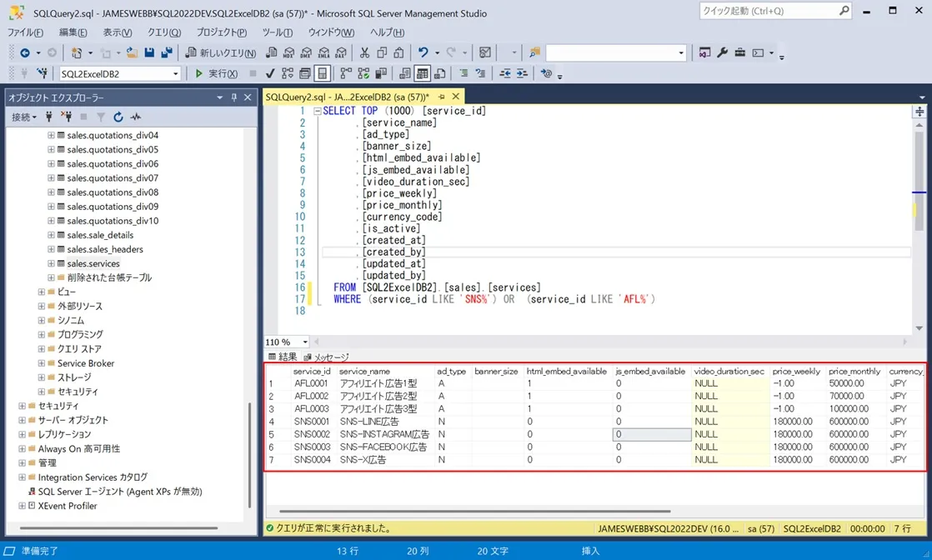This screenshot has width=932, height=560.
Task: Click the Disconnect plug icon in Object Explorer
Action: click(67, 117)
